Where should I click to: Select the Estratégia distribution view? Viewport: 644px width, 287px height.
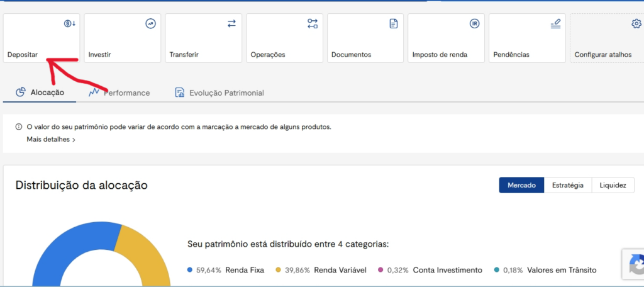568,185
